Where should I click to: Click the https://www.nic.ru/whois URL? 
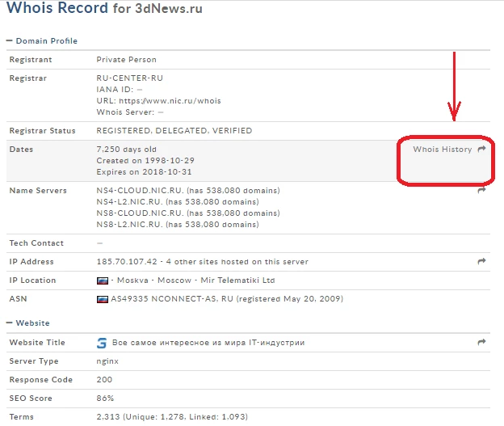pos(170,101)
